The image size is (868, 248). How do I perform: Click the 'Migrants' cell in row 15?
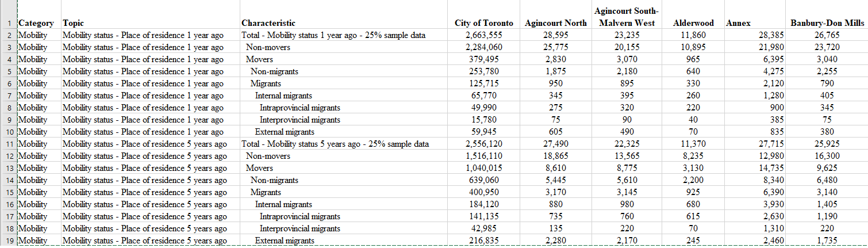pos(343,192)
